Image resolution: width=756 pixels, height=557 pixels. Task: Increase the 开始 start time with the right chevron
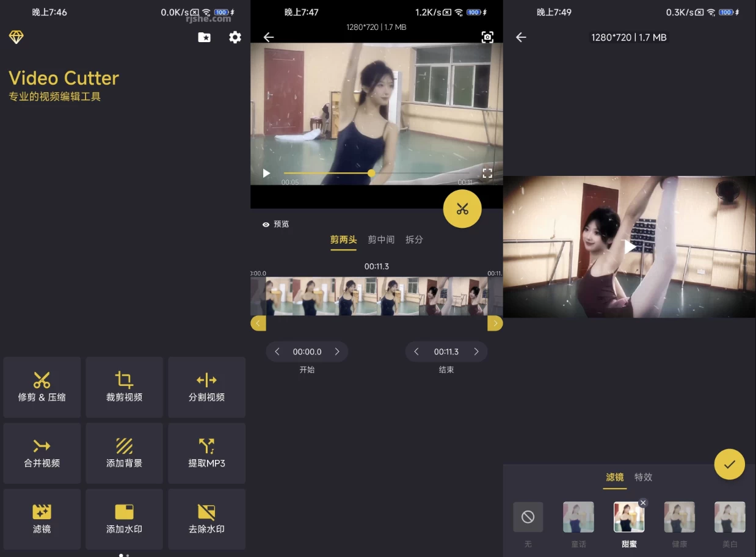(337, 352)
